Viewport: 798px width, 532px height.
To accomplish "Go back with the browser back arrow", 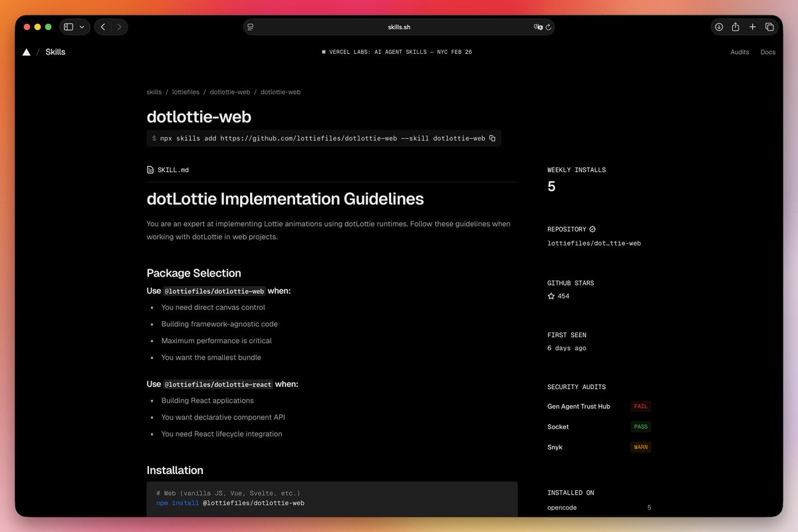I will (x=103, y=27).
